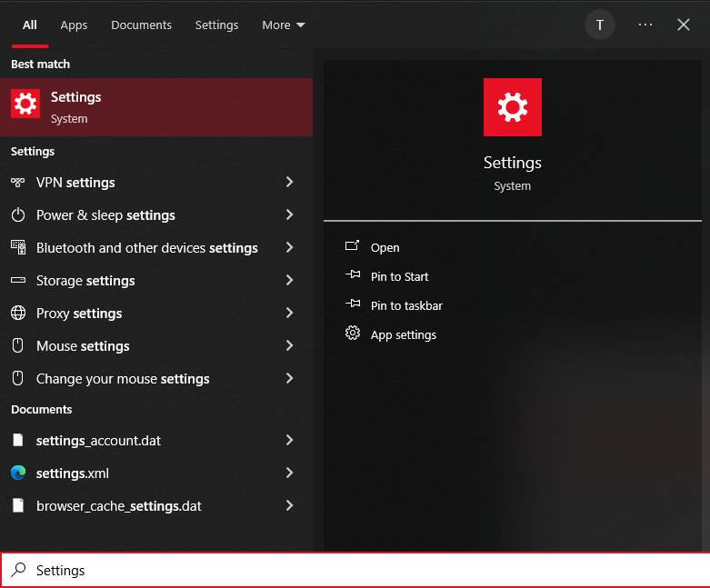Click the gear icon next to App settings
Viewport: 710px width, 588px height.
(x=353, y=334)
